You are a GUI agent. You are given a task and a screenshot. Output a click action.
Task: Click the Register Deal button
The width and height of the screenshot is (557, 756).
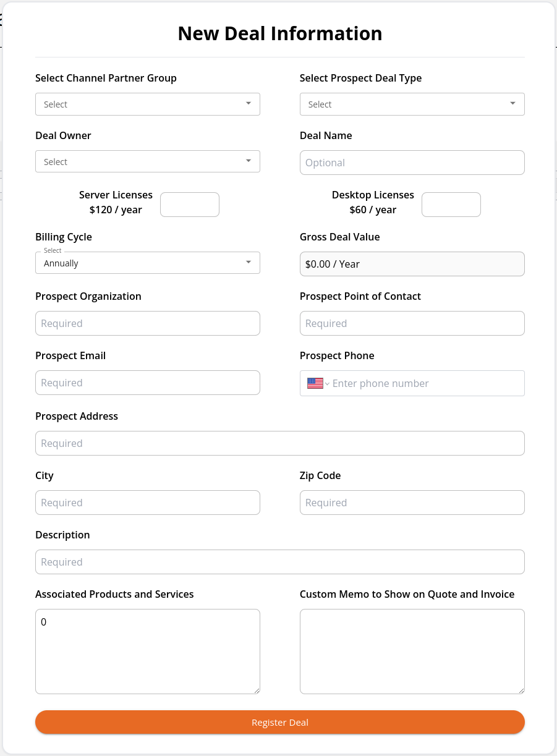pyautogui.click(x=280, y=722)
